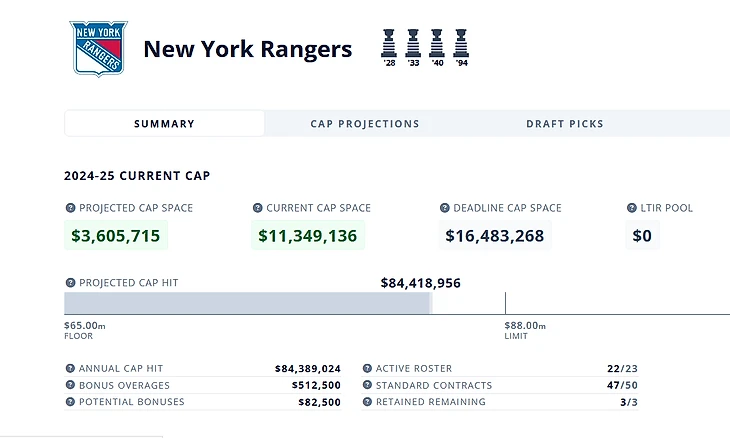The width and height of the screenshot is (730, 438).
Task: Click the '94 Stanley Cup trophy icon
Action: 461,44
